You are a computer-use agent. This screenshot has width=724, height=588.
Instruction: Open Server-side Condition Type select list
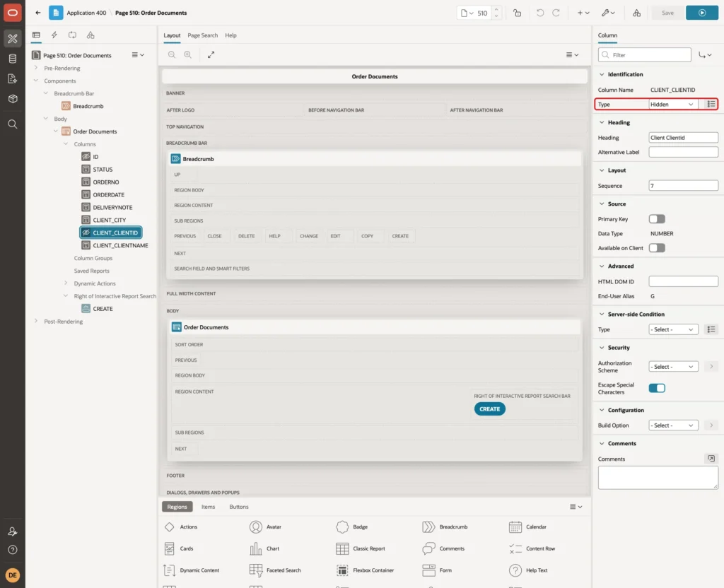(x=673, y=329)
